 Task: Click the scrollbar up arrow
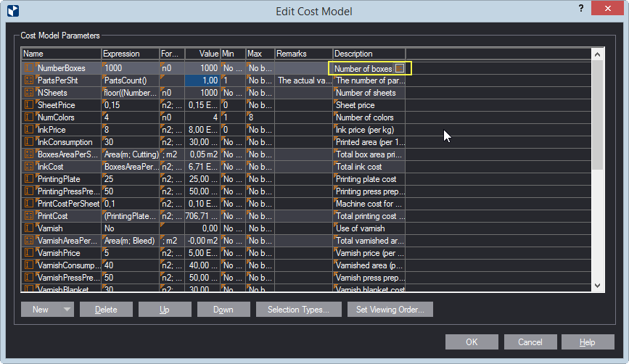pos(597,54)
